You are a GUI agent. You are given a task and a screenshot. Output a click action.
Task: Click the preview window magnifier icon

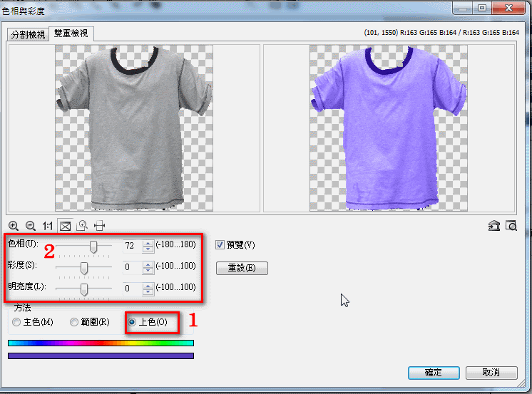(511, 226)
